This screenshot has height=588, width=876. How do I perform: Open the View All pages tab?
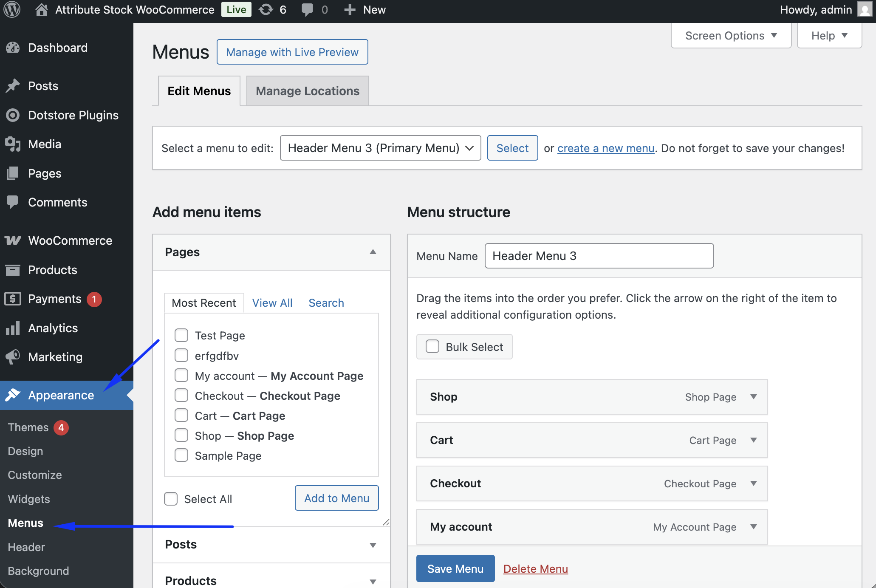272,302
